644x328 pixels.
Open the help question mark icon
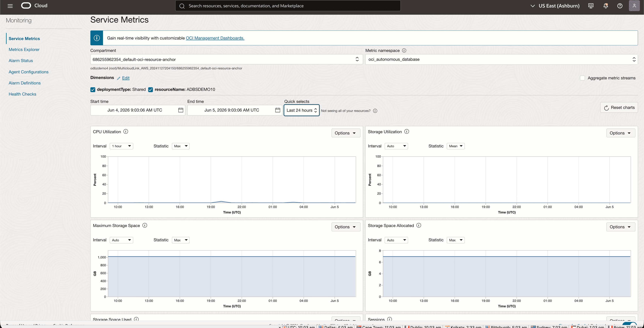click(620, 6)
